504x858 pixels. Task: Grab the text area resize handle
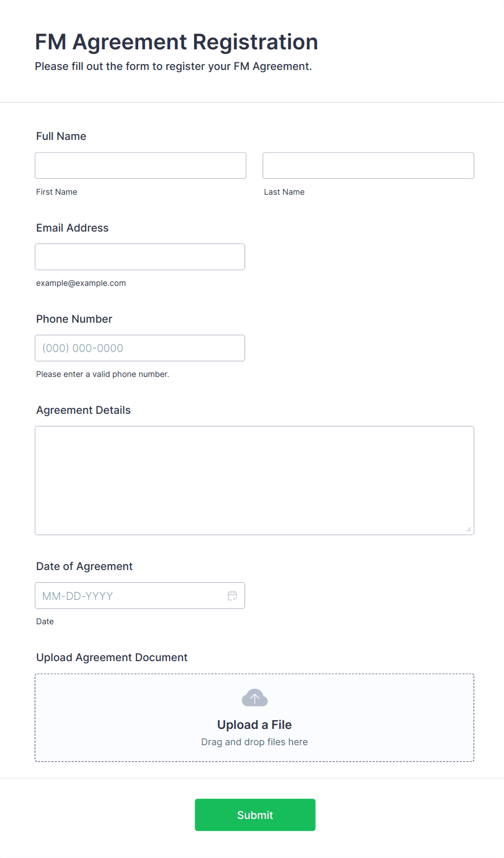pyautogui.click(x=469, y=529)
